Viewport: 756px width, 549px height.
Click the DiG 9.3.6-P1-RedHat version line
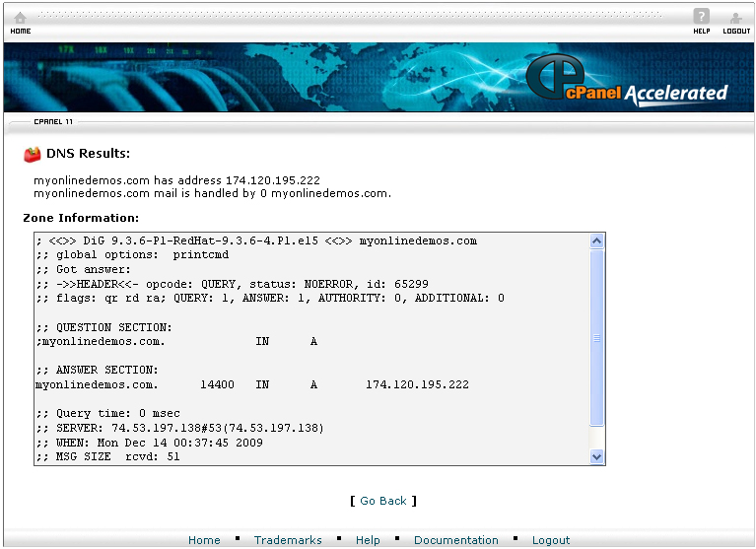point(256,241)
